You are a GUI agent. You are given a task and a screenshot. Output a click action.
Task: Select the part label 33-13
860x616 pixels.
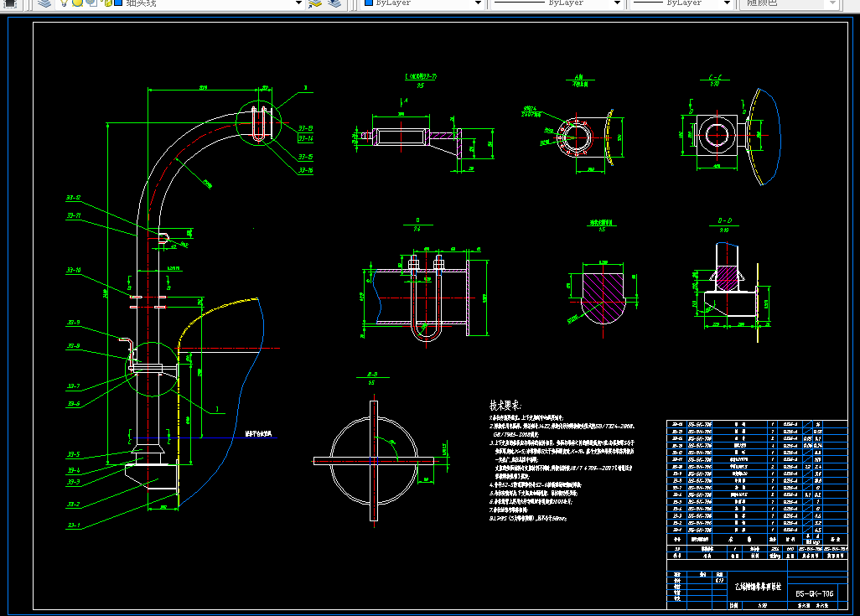[x=305, y=128]
